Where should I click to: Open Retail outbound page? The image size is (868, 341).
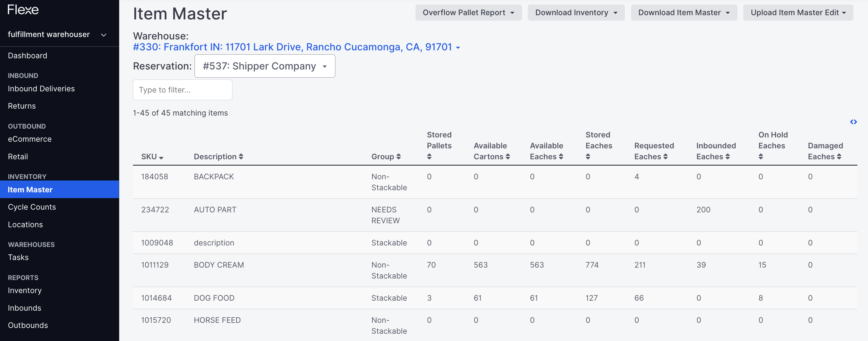[x=18, y=157]
